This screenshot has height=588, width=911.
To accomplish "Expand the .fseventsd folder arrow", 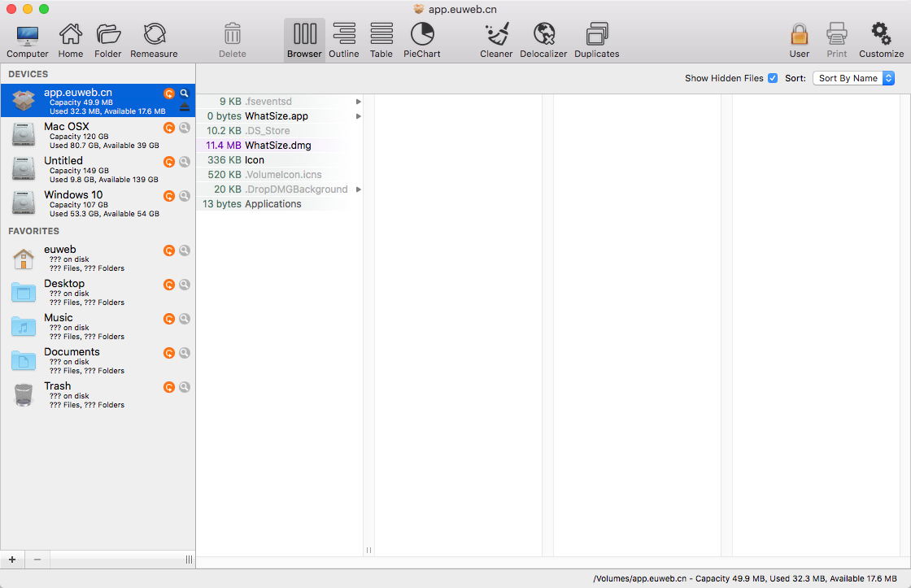I will coord(359,102).
